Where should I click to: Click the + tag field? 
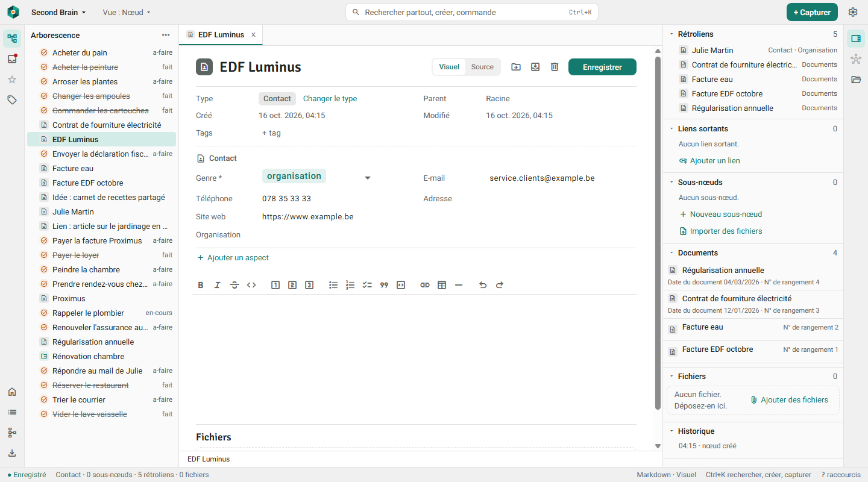coord(271,133)
